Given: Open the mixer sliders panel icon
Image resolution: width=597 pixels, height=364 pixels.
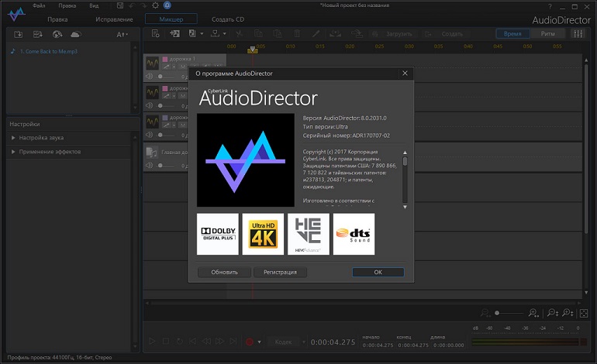Looking at the screenshot, I should (578, 33).
